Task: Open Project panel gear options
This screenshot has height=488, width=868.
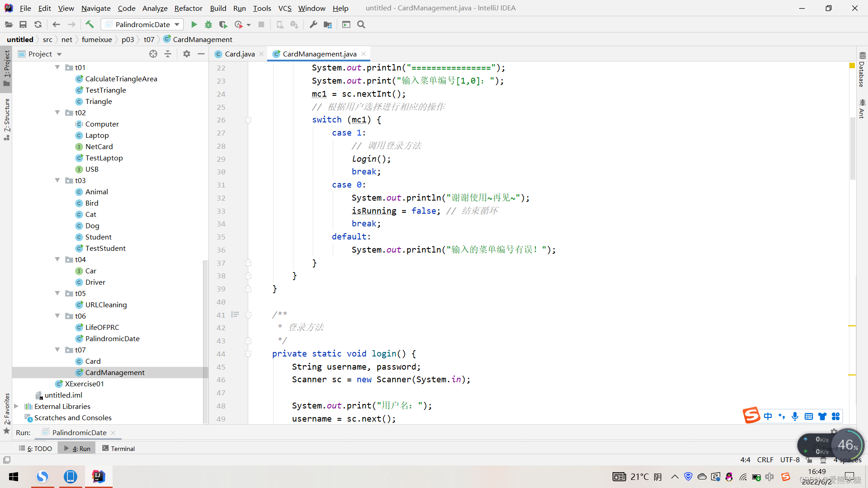Action: (x=187, y=54)
